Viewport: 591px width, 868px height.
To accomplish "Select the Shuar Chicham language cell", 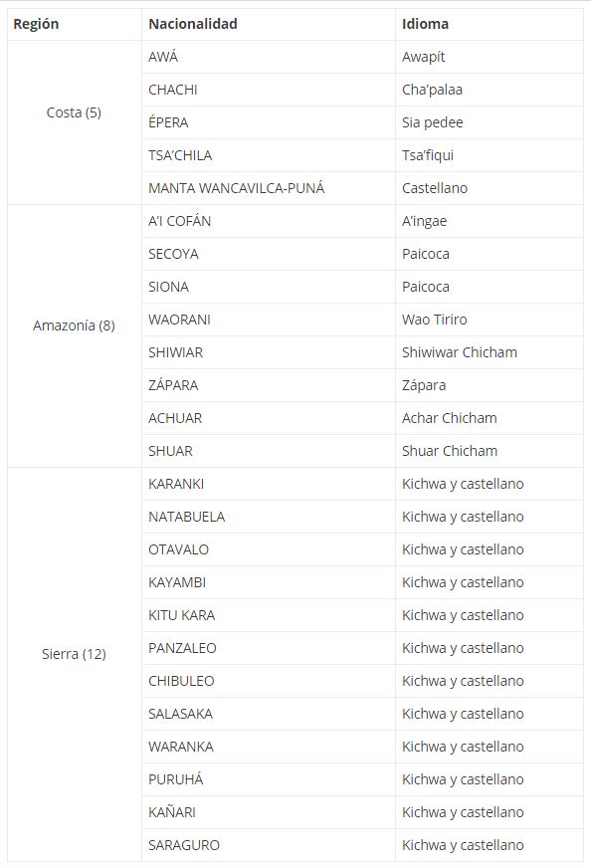I will [490, 451].
